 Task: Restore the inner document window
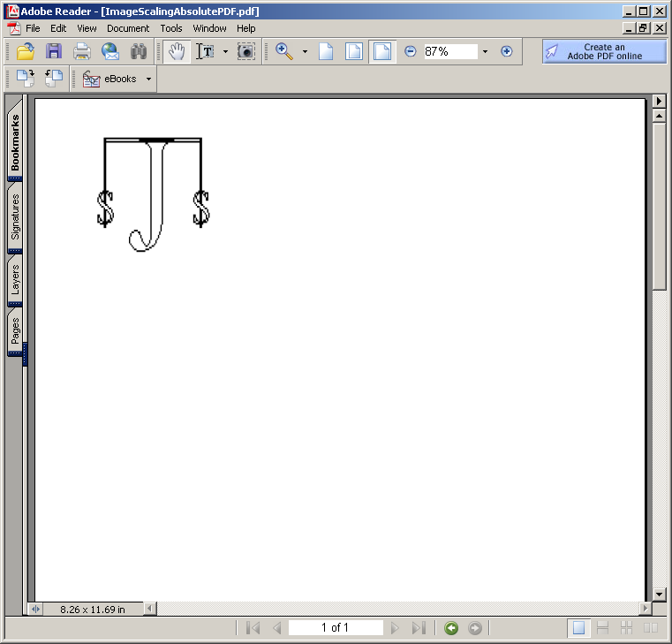643,28
